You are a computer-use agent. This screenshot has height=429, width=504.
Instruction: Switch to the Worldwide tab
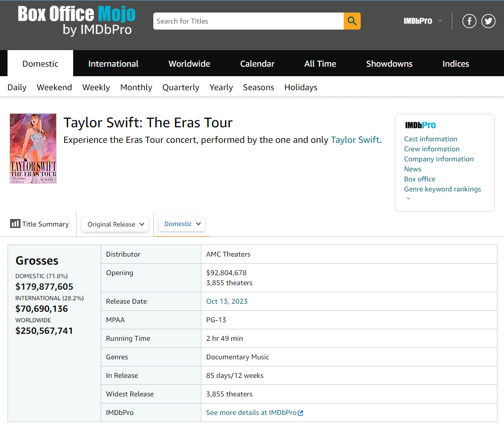pos(189,64)
